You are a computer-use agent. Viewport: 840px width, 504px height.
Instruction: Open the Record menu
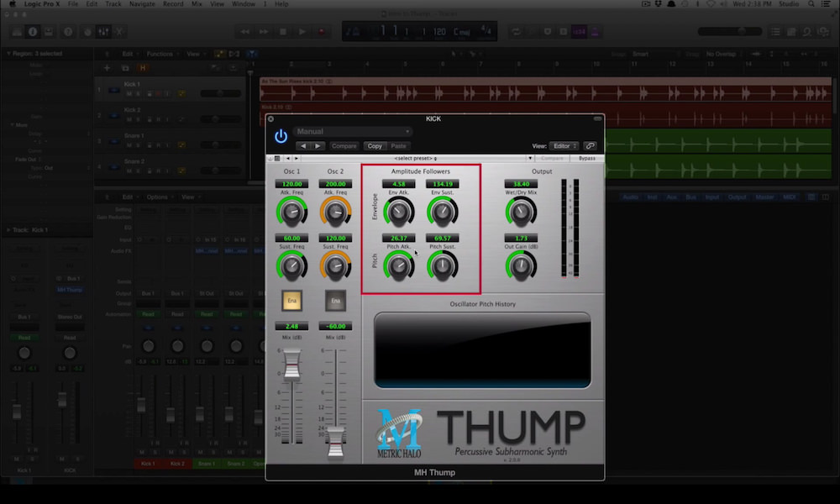(x=173, y=3)
